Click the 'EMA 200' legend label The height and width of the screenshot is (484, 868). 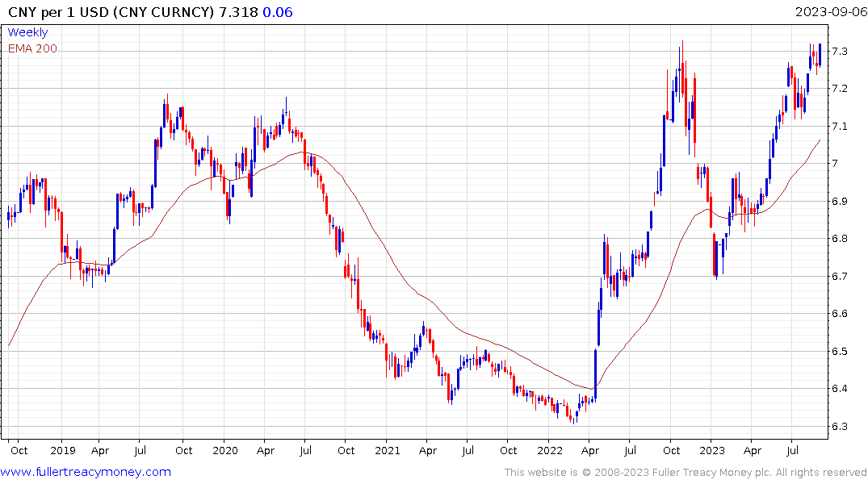click(x=32, y=48)
